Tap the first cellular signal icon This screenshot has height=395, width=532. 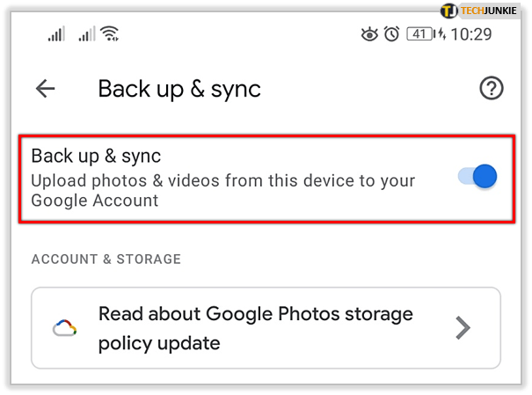click(x=56, y=35)
